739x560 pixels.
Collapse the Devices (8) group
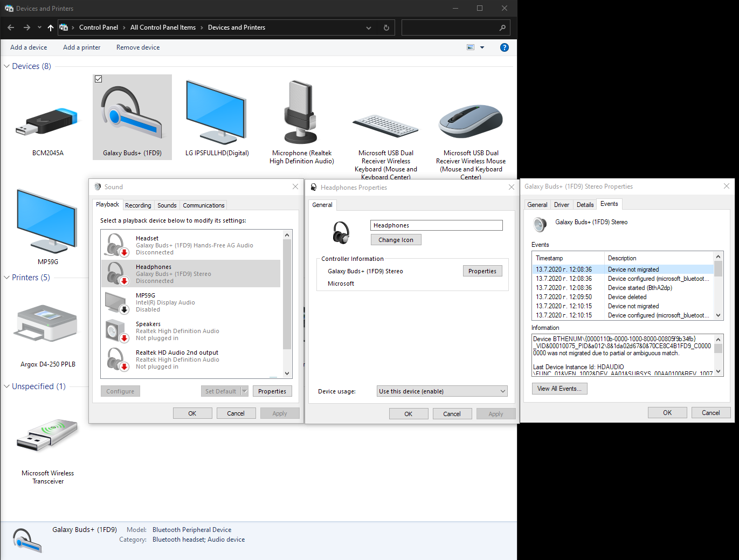[7, 66]
